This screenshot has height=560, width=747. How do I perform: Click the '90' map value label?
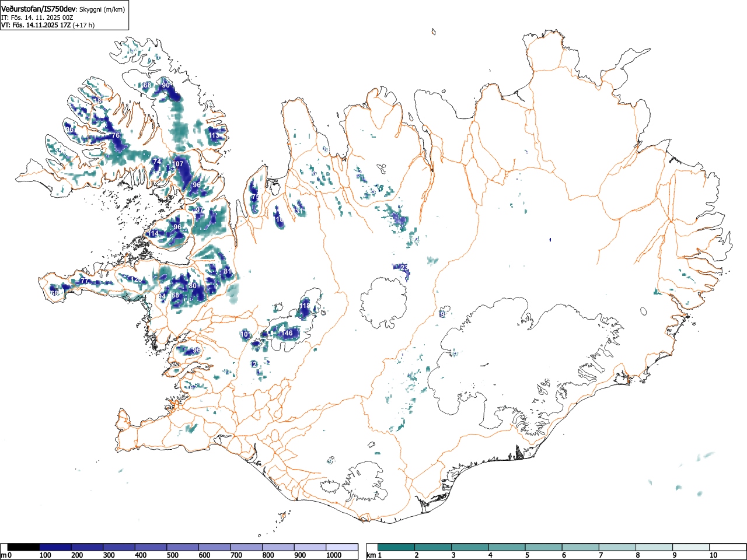(x=166, y=85)
